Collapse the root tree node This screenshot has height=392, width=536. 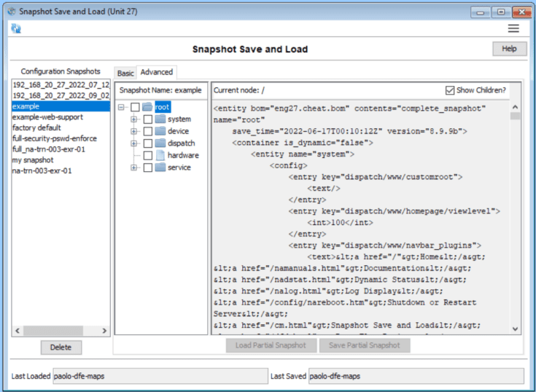pos(121,107)
